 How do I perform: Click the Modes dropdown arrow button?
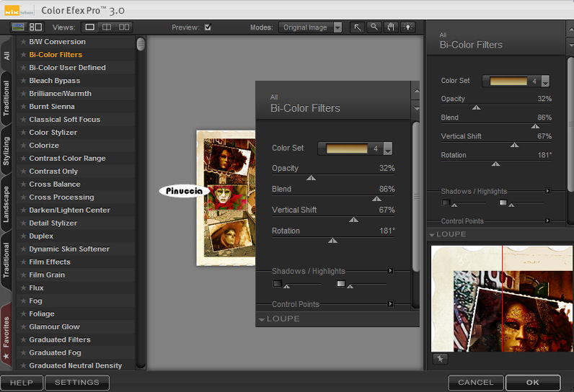(337, 27)
